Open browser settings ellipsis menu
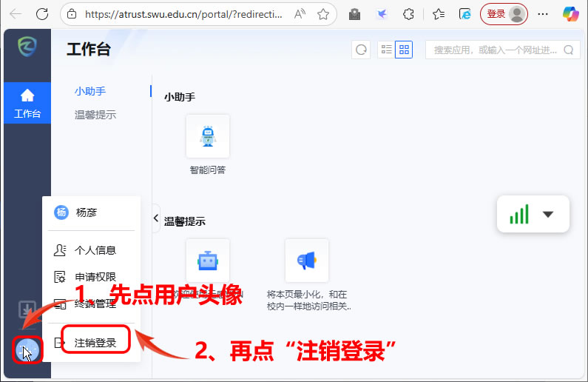This screenshot has width=588, height=382. click(543, 14)
